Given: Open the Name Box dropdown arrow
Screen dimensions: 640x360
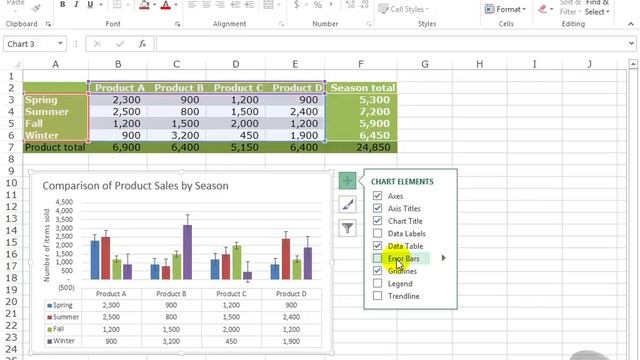Looking at the screenshot, I should click(x=60, y=44).
